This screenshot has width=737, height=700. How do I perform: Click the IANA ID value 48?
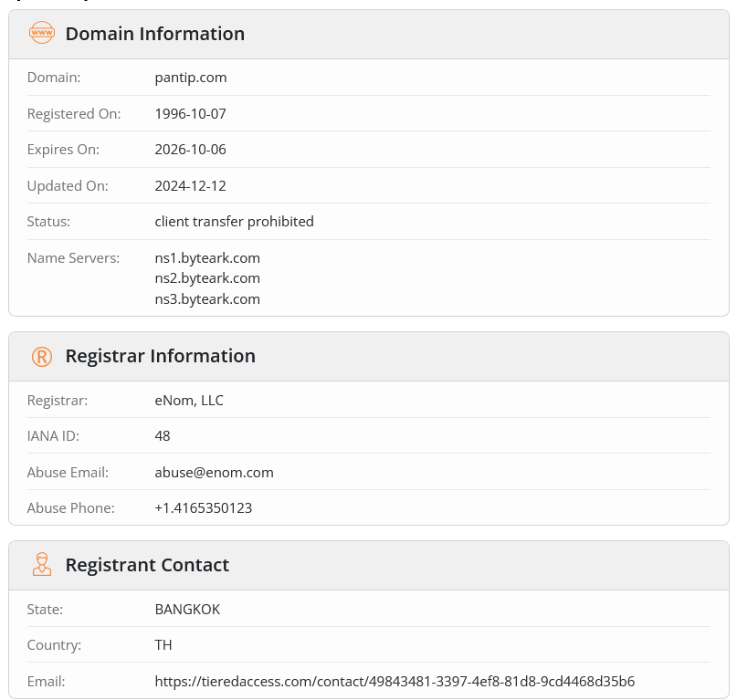coord(163,435)
